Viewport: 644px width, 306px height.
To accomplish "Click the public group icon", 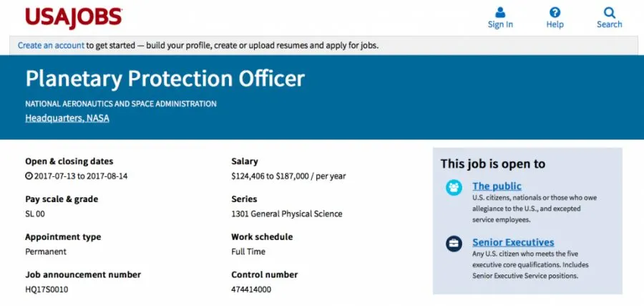I will point(454,188).
